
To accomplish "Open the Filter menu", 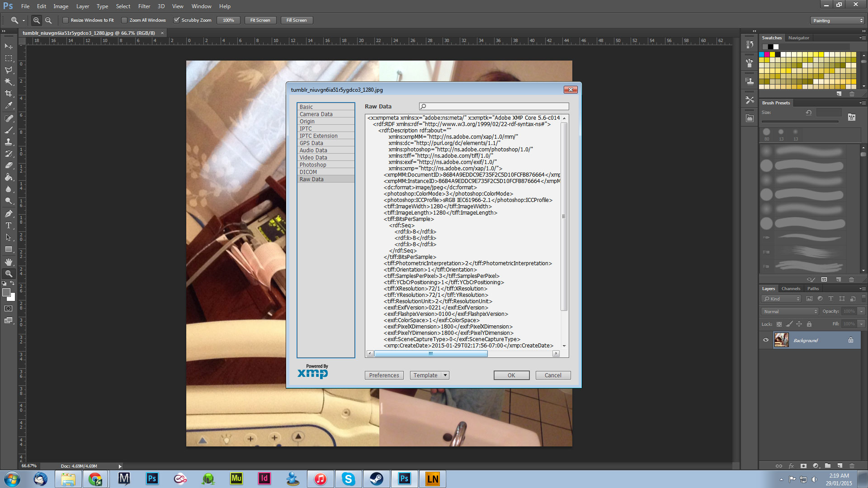I will pos(144,6).
